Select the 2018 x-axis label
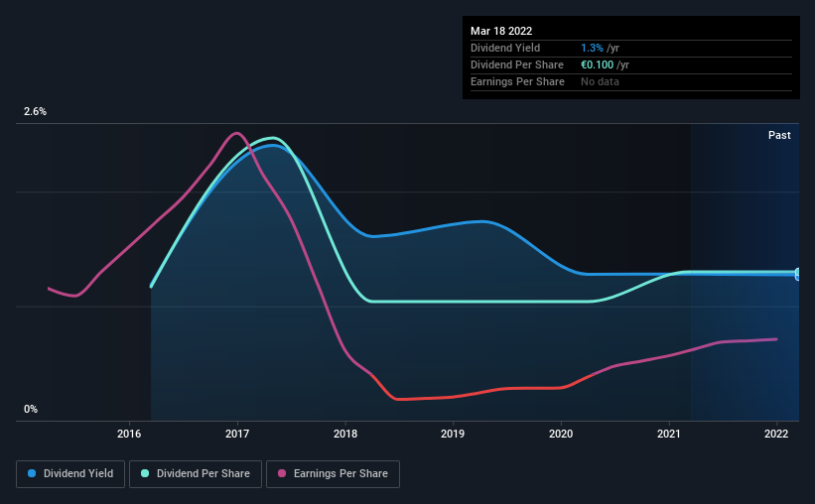The image size is (815, 504). tap(345, 434)
